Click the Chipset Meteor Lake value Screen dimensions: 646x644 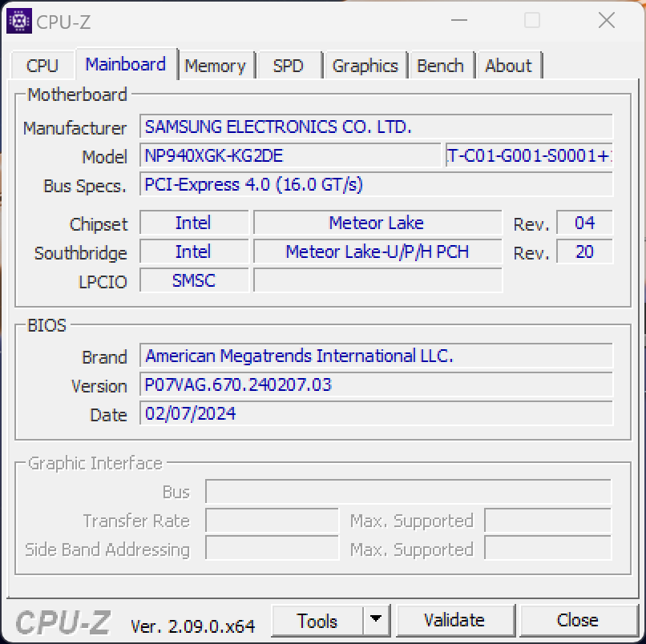(378, 223)
